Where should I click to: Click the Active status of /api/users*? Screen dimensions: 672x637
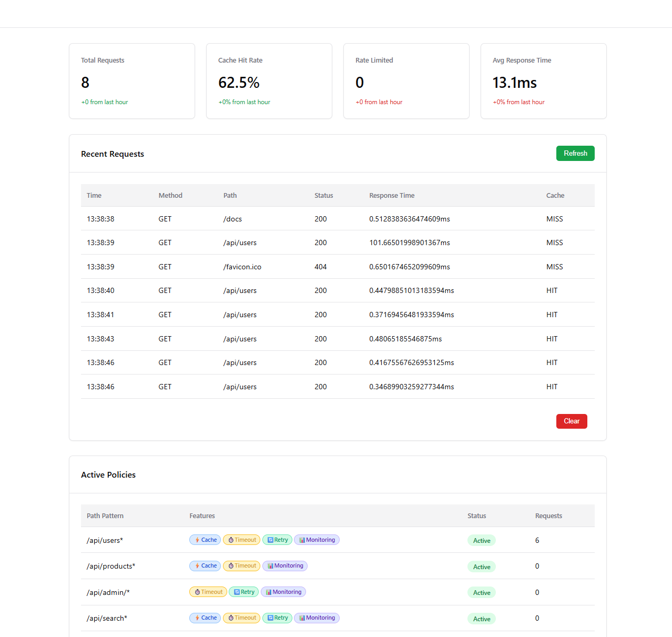coord(482,540)
